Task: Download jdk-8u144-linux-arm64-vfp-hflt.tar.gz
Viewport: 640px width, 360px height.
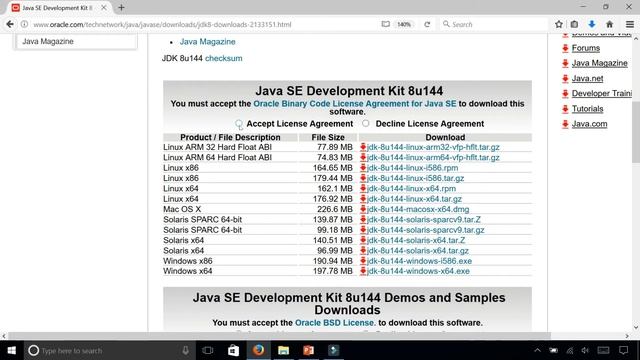Action: pos(433,158)
